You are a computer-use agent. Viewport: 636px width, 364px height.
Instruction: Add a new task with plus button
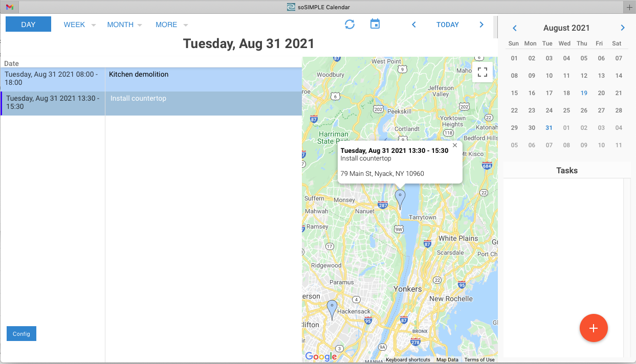click(x=594, y=328)
